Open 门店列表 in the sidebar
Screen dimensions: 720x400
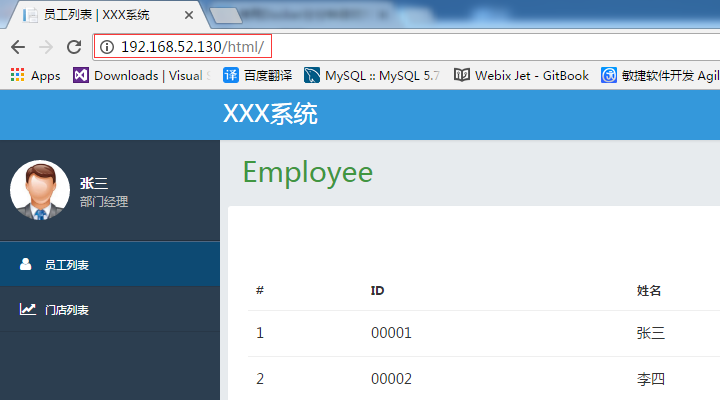(110, 310)
